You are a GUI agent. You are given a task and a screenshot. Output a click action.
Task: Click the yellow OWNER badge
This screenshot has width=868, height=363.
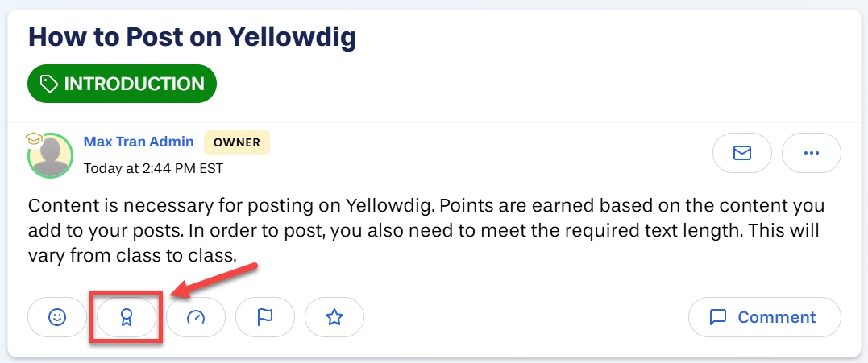click(237, 142)
